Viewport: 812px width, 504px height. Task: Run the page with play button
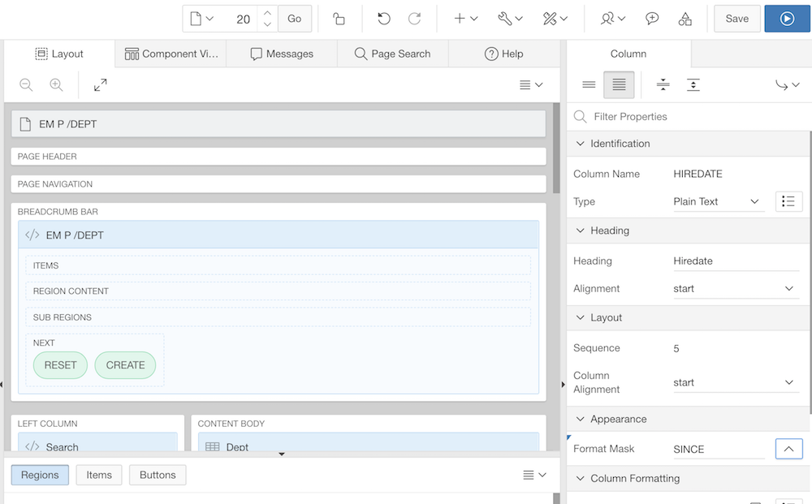(787, 19)
